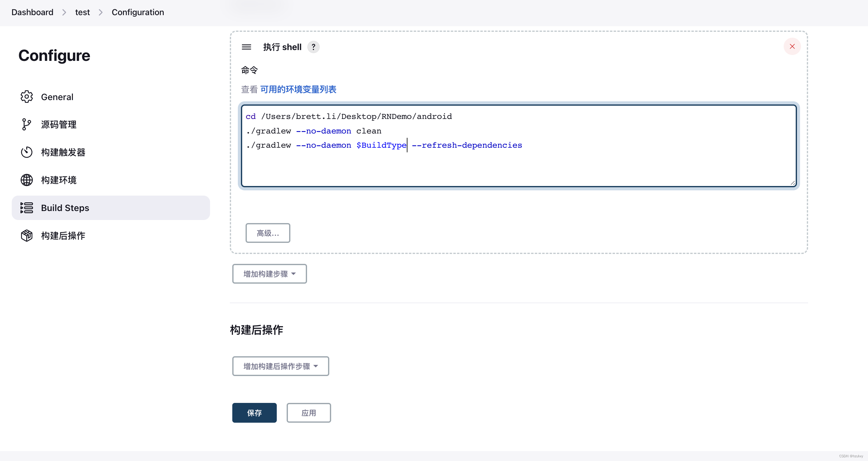Select 构建后操作 in the sidebar
The image size is (868, 461).
click(x=111, y=235)
